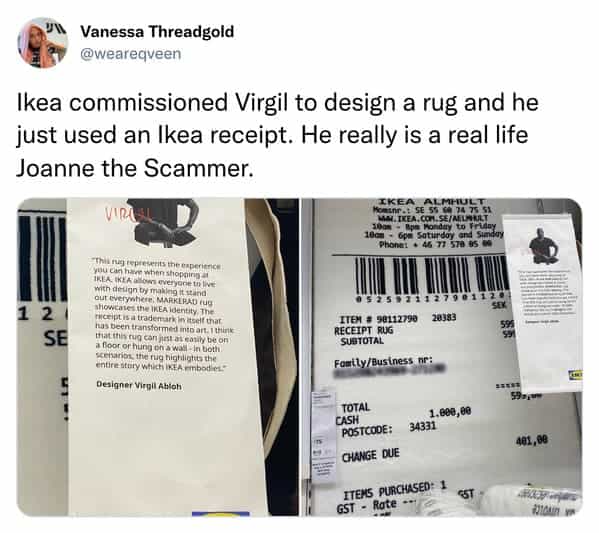599x533 pixels.
Task: Open the left photo with designer quote
Action: [x=158, y=357]
